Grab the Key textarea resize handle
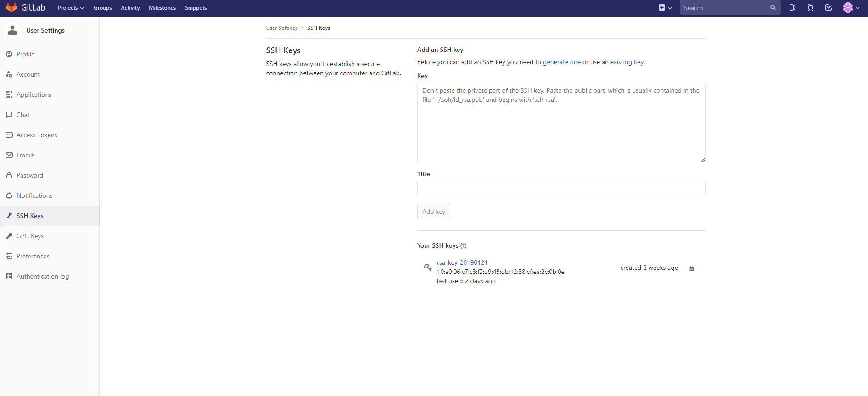The height and width of the screenshot is (396, 868). point(703,159)
